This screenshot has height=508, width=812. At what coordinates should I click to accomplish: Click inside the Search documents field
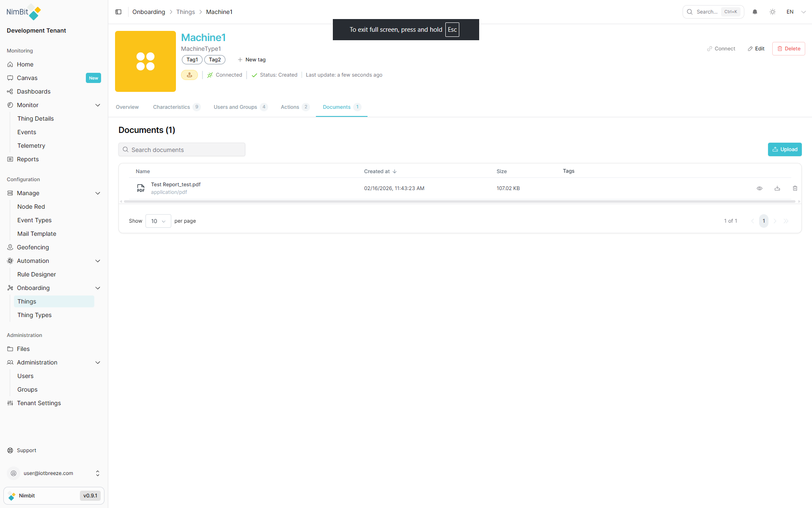point(182,149)
